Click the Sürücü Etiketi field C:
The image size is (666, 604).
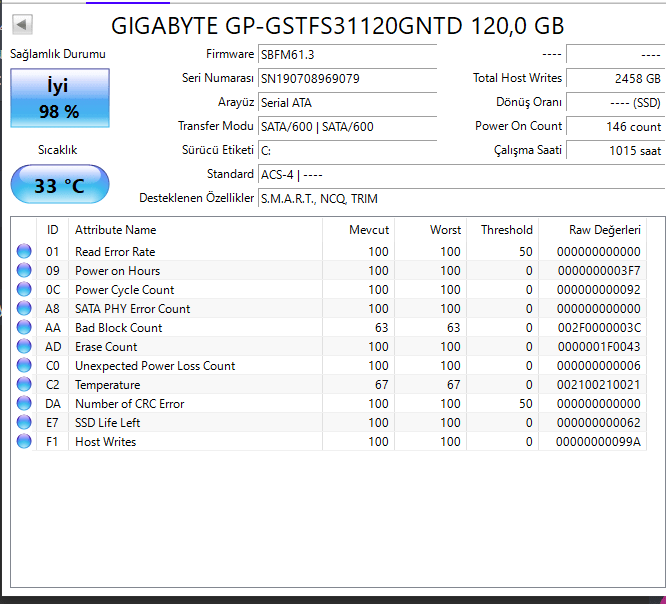coord(347,150)
